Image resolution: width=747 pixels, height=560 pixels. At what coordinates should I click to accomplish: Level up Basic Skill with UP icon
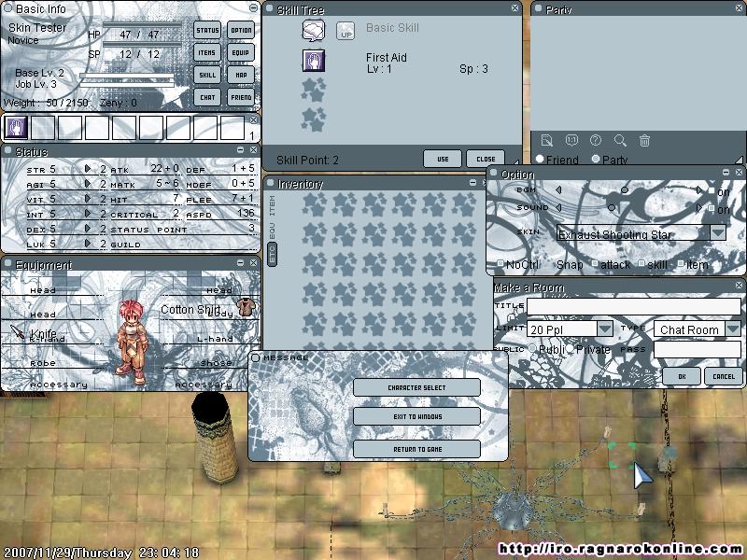click(345, 32)
